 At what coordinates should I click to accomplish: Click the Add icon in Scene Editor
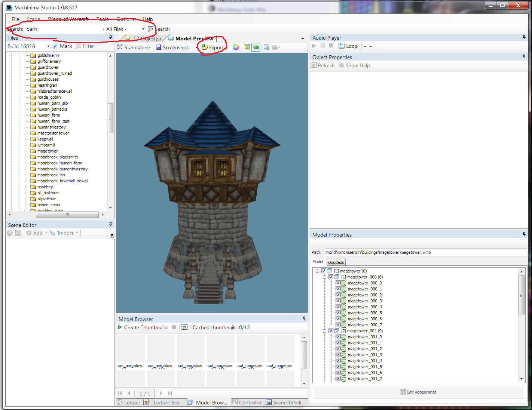pyautogui.click(x=29, y=233)
